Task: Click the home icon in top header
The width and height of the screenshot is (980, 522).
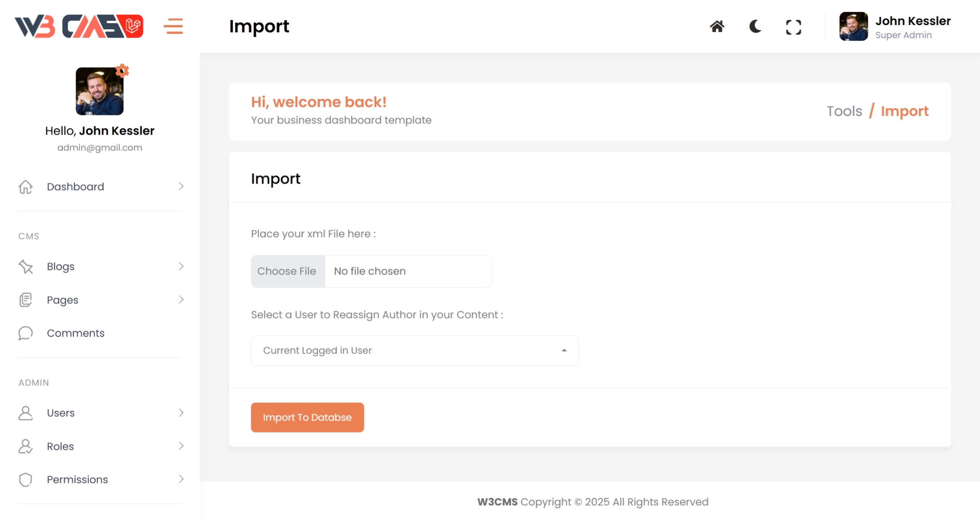Action: click(x=717, y=27)
